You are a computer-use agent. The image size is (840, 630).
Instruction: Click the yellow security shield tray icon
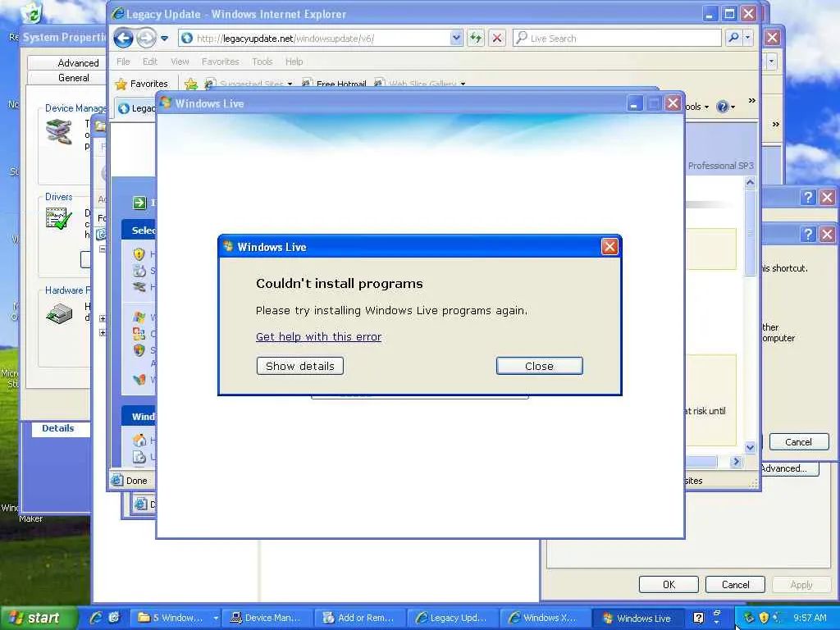click(x=764, y=618)
